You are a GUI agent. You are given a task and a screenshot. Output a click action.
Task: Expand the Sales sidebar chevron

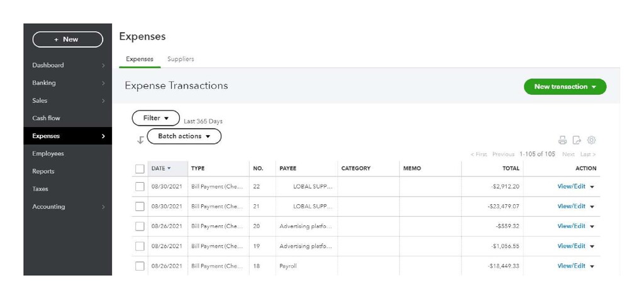[103, 101]
